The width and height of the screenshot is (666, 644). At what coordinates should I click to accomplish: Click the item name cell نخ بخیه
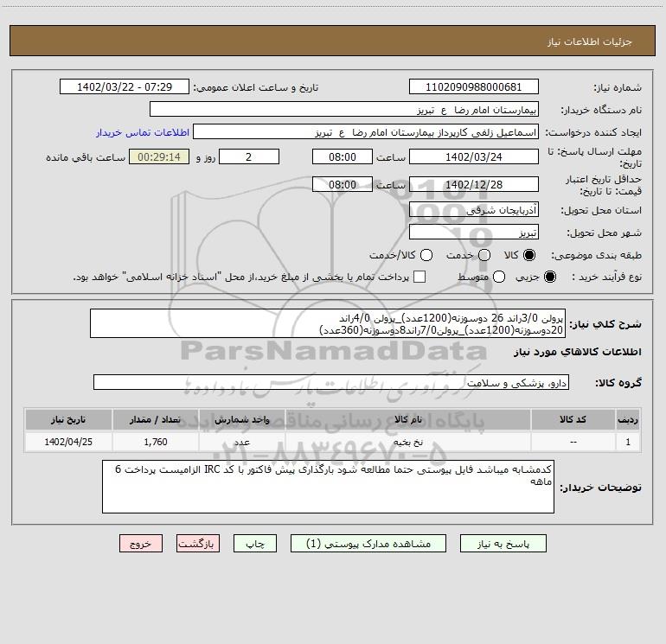408,442
